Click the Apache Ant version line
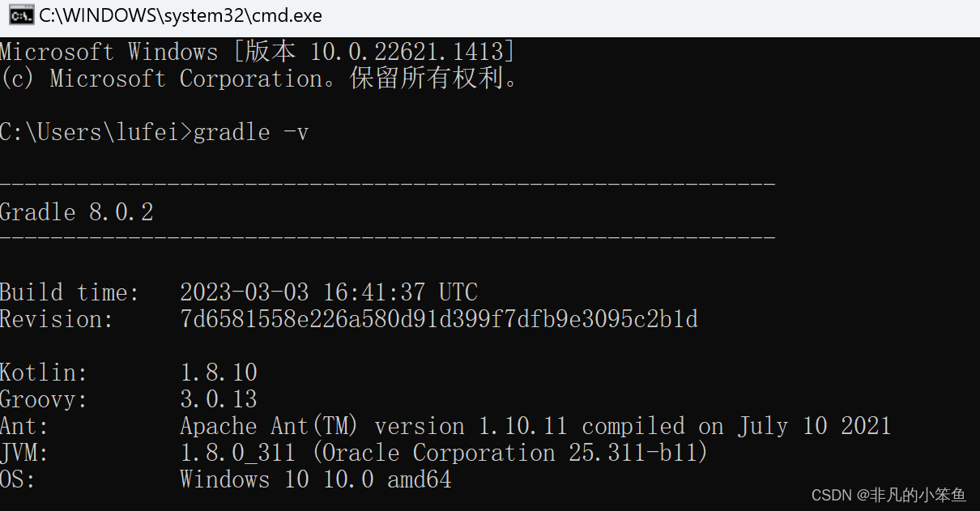Screen dimensions: 980x511 click(x=535, y=426)
